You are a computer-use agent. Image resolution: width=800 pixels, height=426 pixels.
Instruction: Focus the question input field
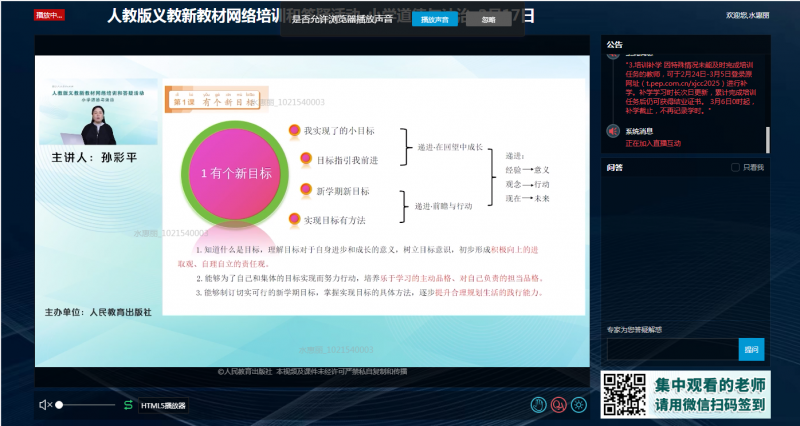(x=672, y=349)
